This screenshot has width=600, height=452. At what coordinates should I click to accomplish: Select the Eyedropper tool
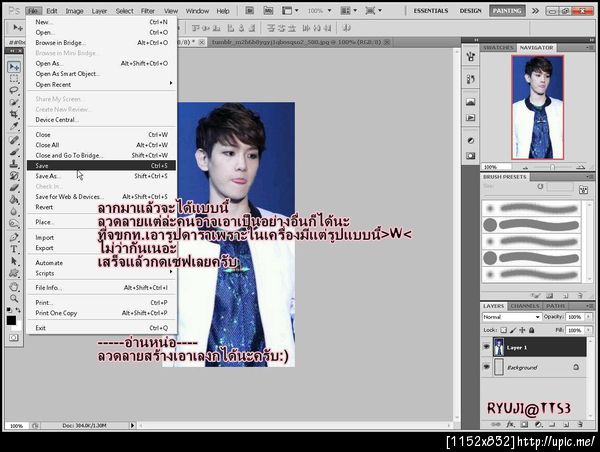point(14,126)
